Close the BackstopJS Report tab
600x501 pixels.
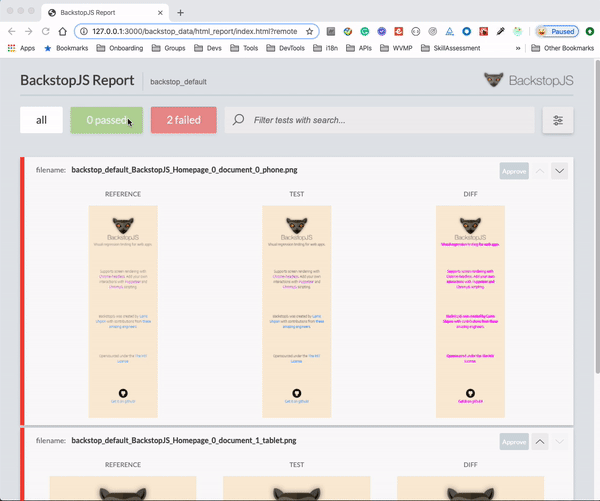tap(160, 13)
